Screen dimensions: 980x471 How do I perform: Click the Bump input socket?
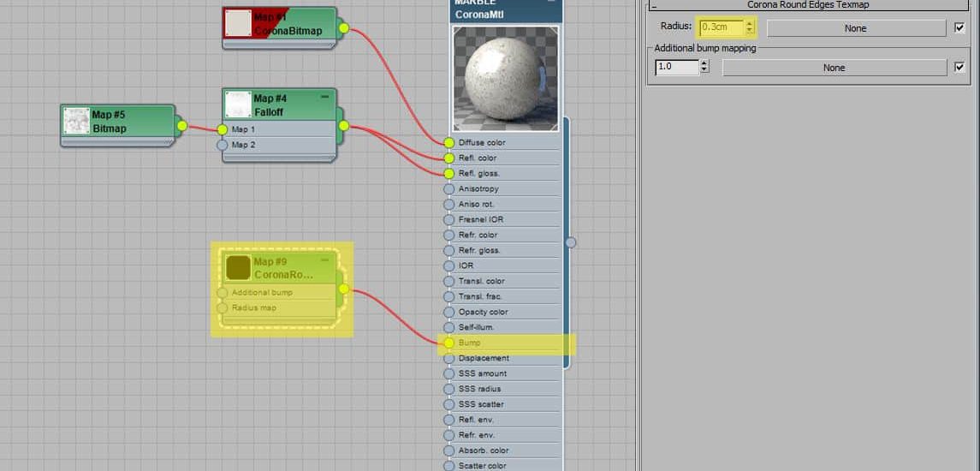click(x=449, y=343)
